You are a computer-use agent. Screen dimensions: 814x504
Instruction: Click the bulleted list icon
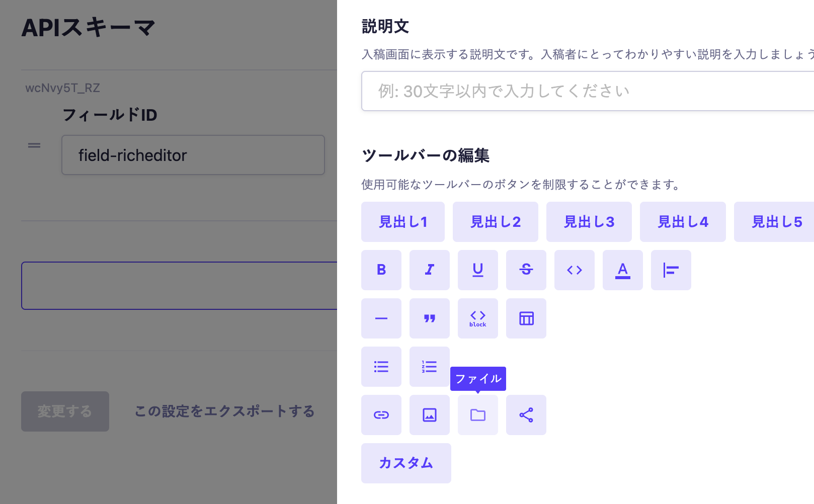[x=381, y=367]
